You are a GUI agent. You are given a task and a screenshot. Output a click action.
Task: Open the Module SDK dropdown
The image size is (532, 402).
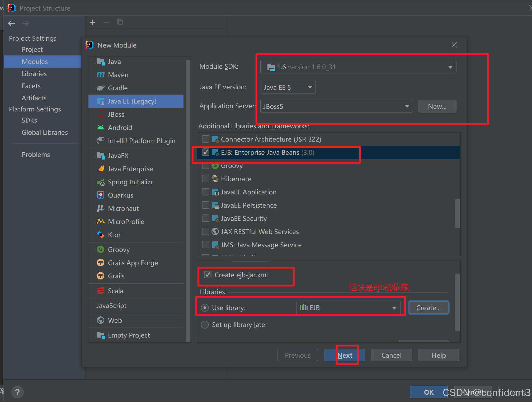click(450, 67)
